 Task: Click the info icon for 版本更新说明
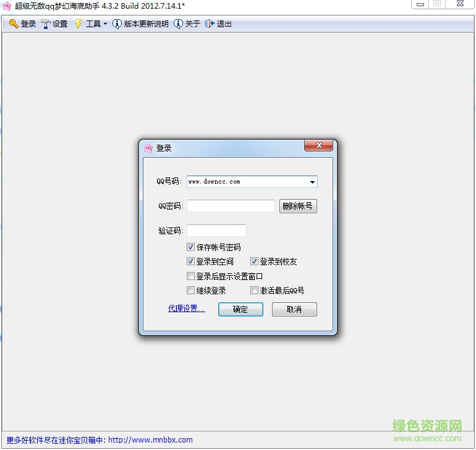pos(117,24)
